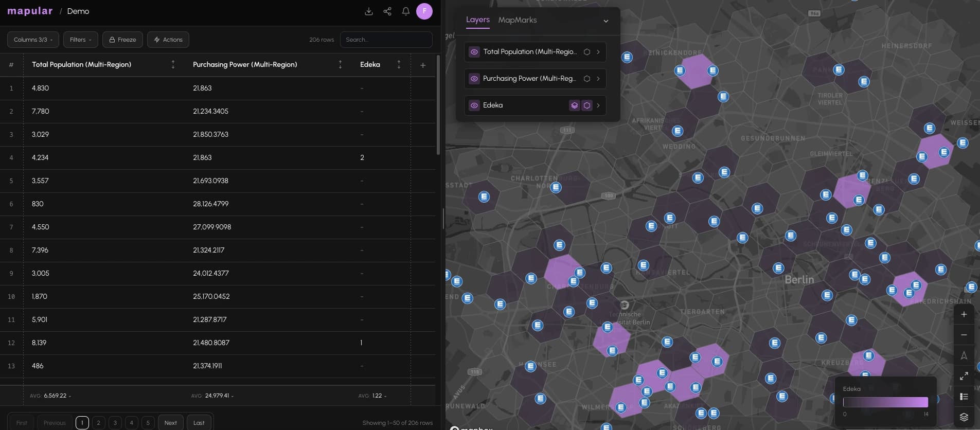Focus the table Search field
The width and height of the screenshot is (980, 430).
(x=386, y=40)
